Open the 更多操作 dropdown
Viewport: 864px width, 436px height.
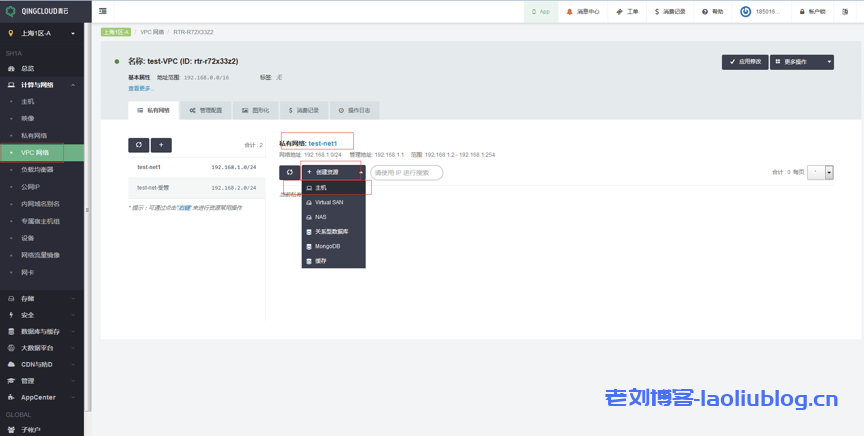click(x=802, y=62)
